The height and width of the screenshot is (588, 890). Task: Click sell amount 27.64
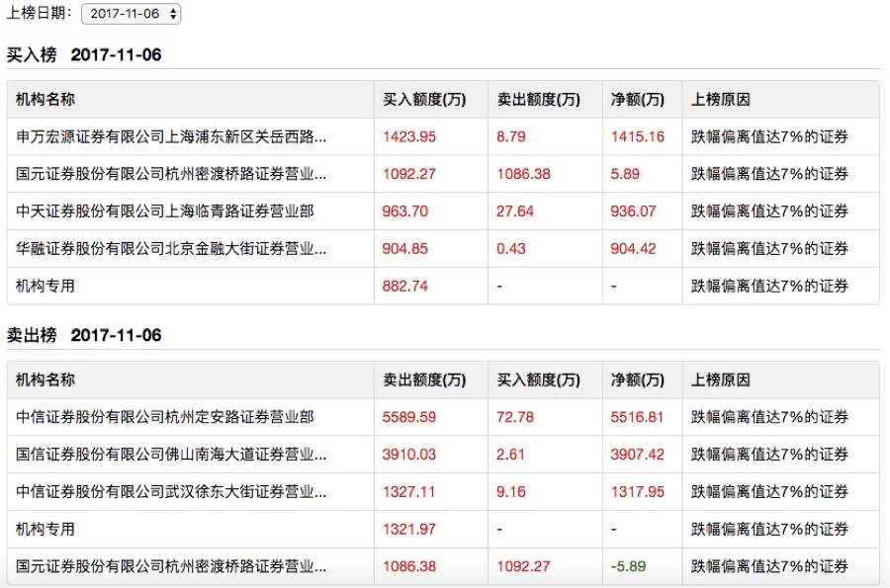(515, 210)
